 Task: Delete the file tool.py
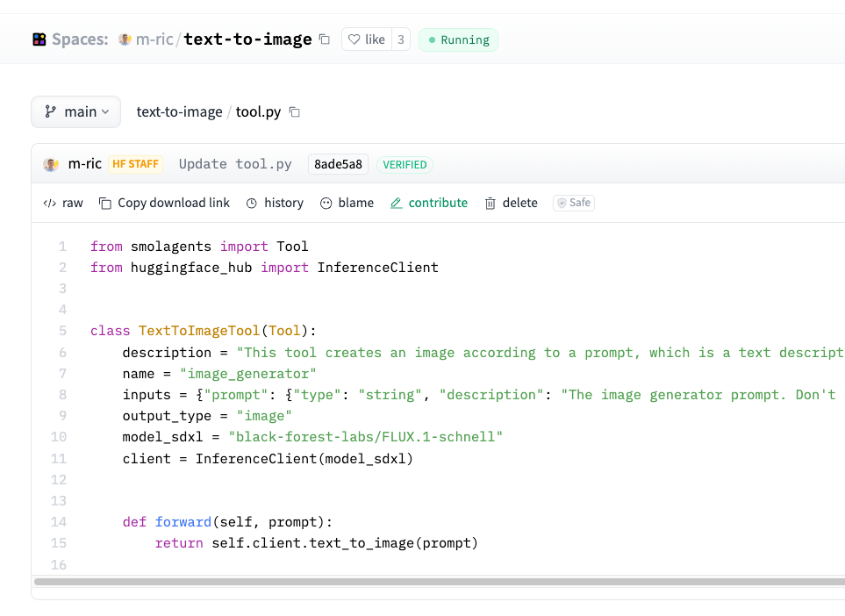click(511, 203)
